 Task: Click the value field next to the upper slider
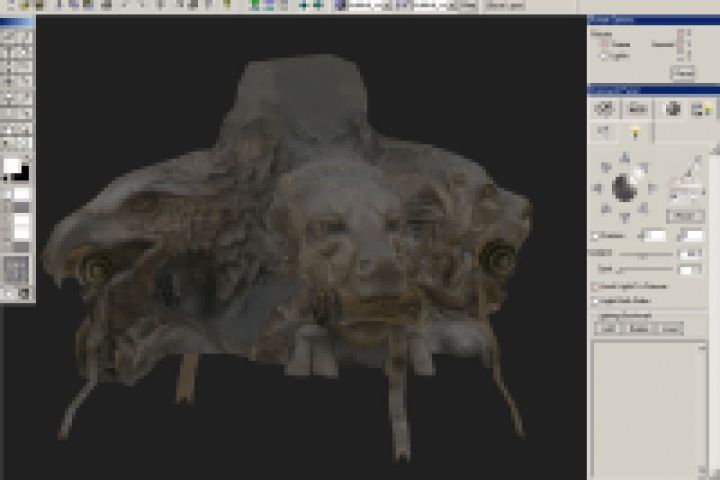pyautogui.click(x=691, y=254)
